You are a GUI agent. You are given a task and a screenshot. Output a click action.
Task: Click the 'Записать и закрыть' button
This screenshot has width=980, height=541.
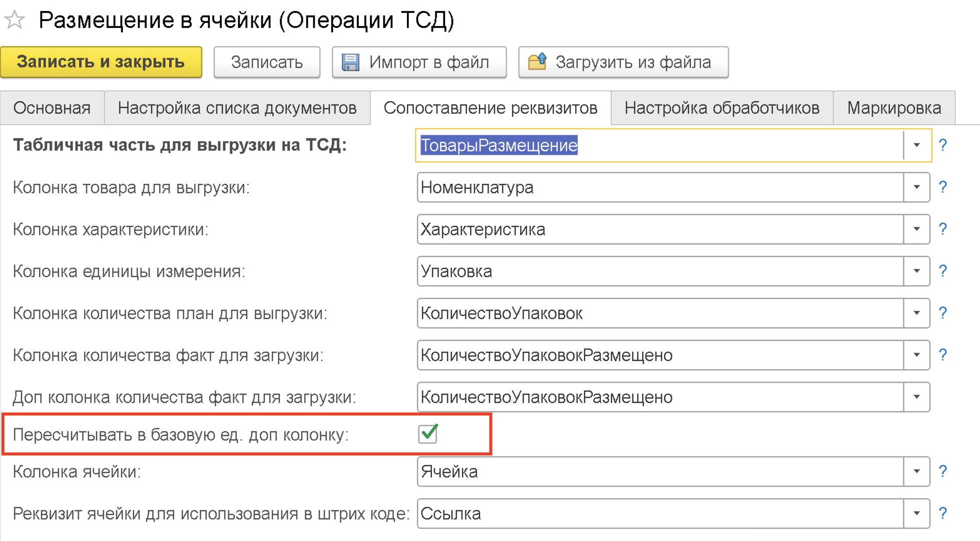[x=101, y=62]
